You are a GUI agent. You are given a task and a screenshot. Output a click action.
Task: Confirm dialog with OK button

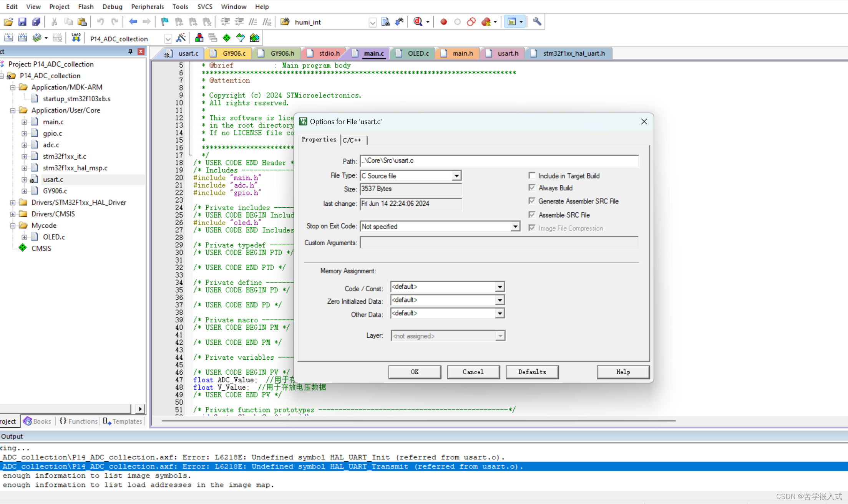coord(415,372)
